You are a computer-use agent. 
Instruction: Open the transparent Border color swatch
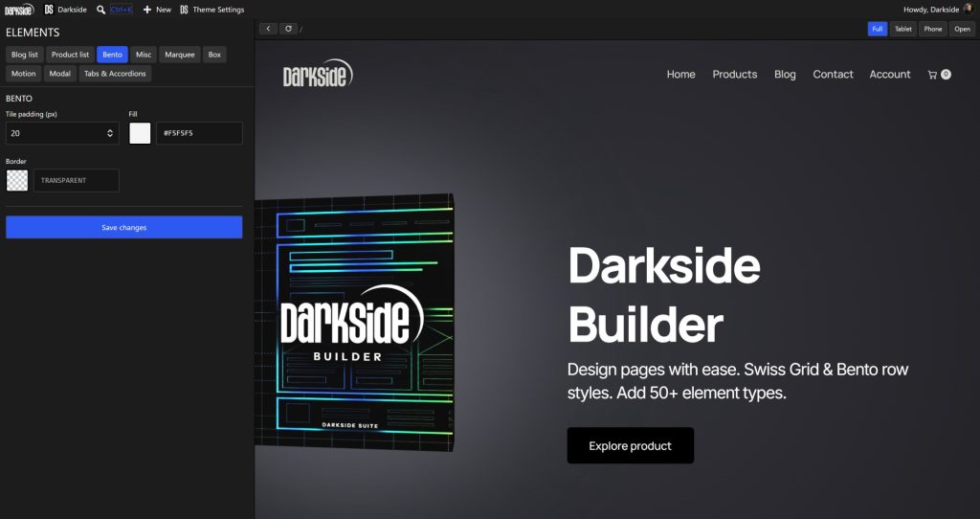pos(17,180)
